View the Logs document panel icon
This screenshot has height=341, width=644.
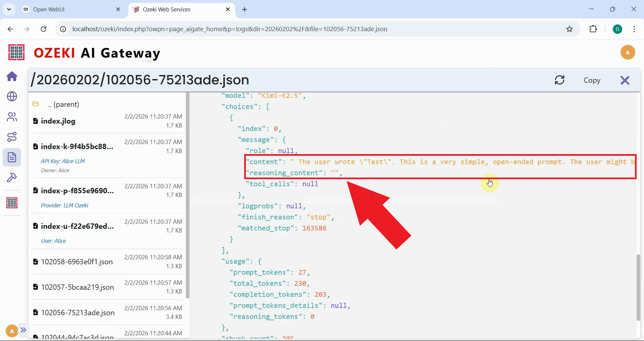point(12,157)
